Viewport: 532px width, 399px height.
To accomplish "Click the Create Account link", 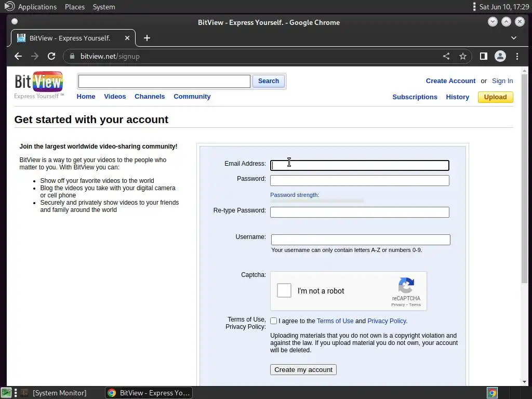I will pos(450,81).
